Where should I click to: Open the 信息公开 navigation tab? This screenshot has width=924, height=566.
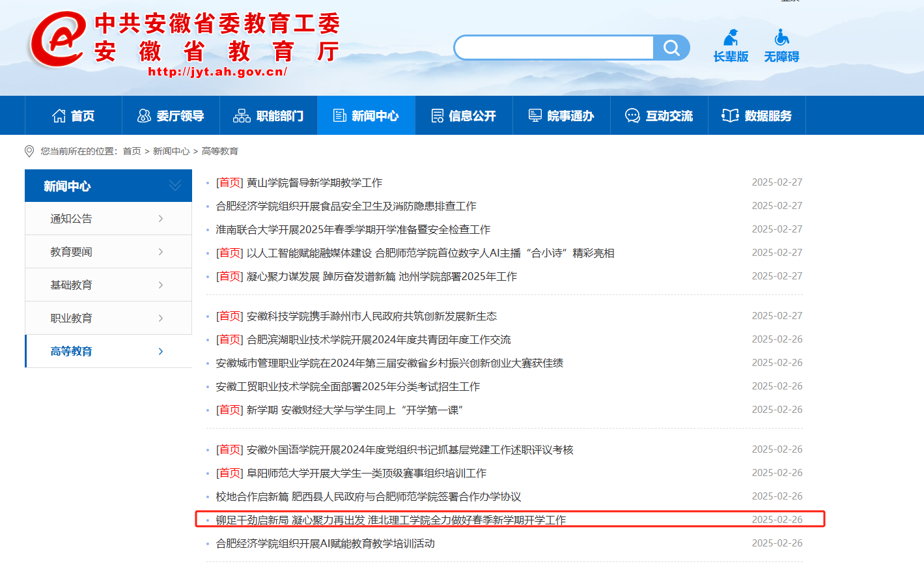[x=464, y=116]
